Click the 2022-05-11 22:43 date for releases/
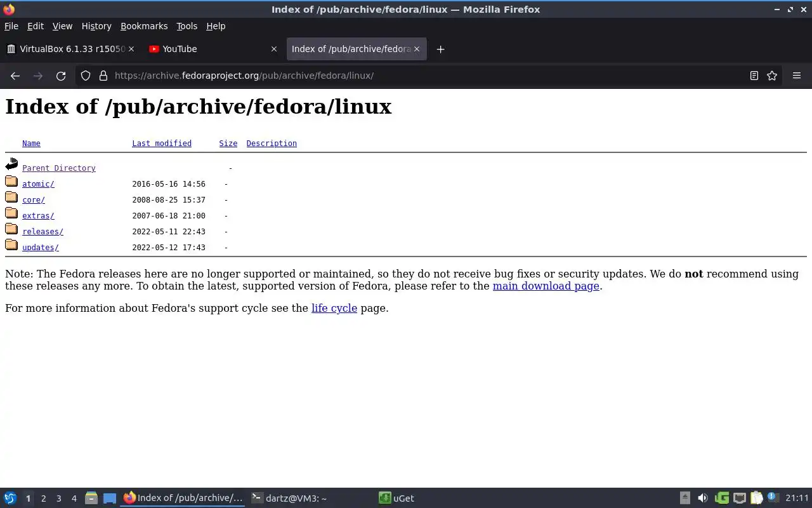This screenshot has width=812, height=508. [169, 232]
